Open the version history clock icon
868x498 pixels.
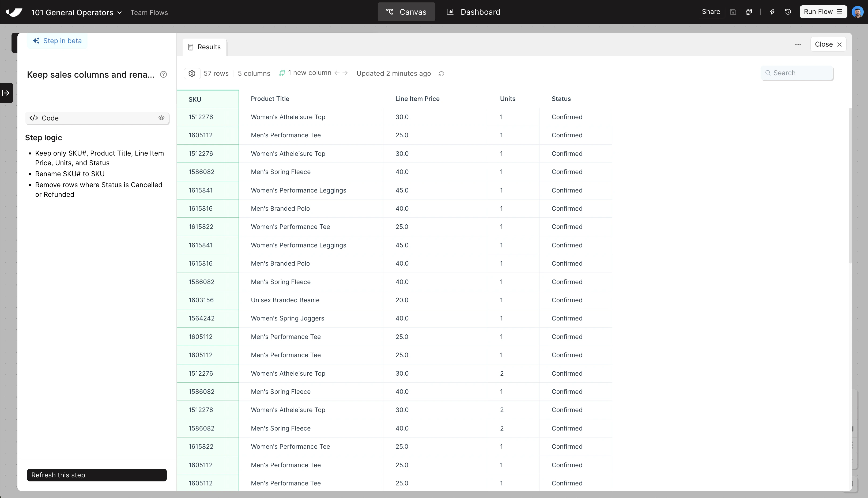(788, 12)
